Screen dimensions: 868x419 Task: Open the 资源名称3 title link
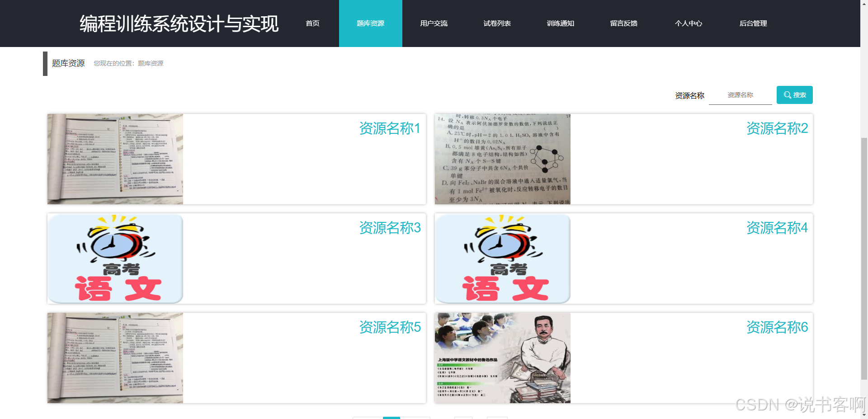coord(390,228)
